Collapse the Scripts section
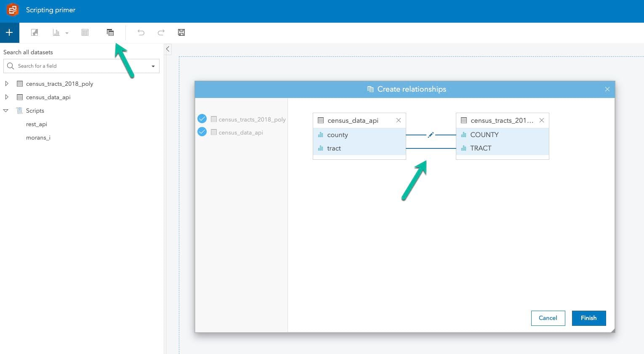The image size is (644, 354). tap(5, 111)
